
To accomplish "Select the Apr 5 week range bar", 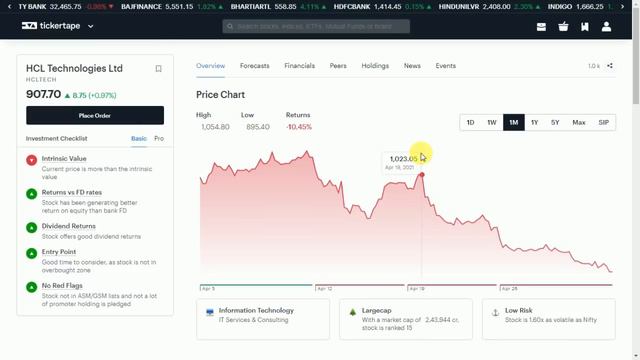I will (x=256, y=285).
